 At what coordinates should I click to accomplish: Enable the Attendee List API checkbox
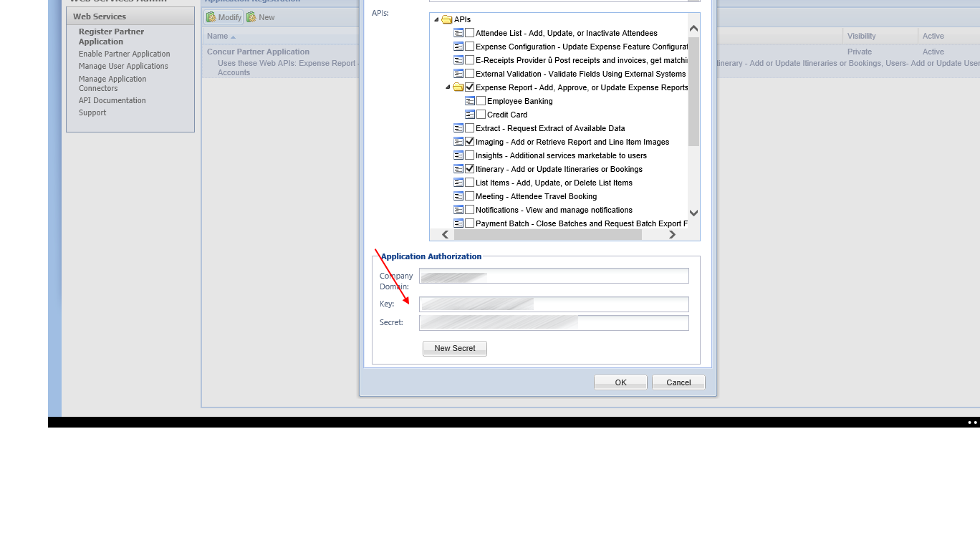click(470, 33)
